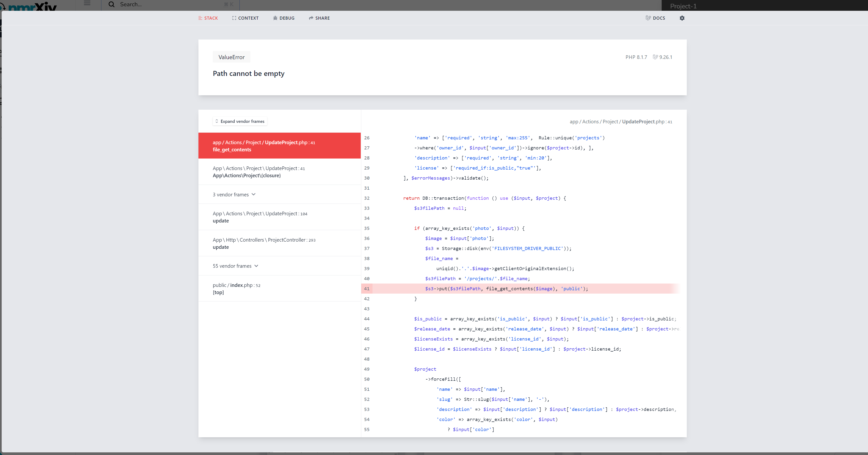The image size is (868, 455).
Task: Open the settings gear
Action: (x=682, y=18)
